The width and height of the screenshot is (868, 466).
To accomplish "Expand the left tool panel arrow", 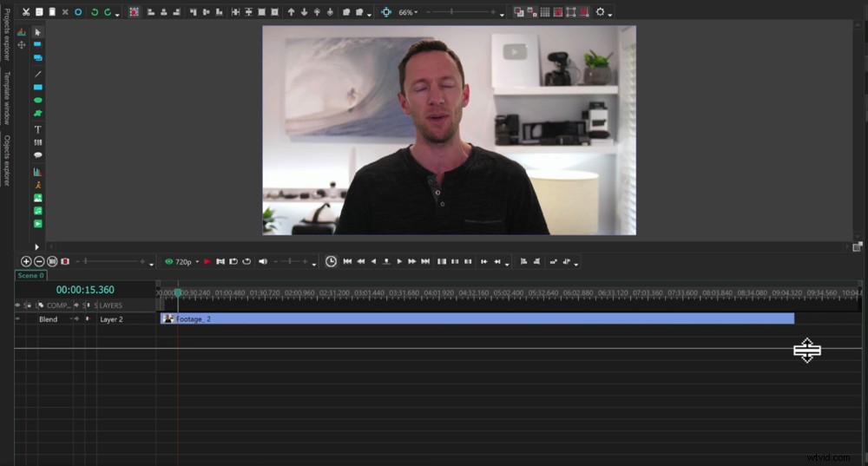I will (x=37, y=246).
